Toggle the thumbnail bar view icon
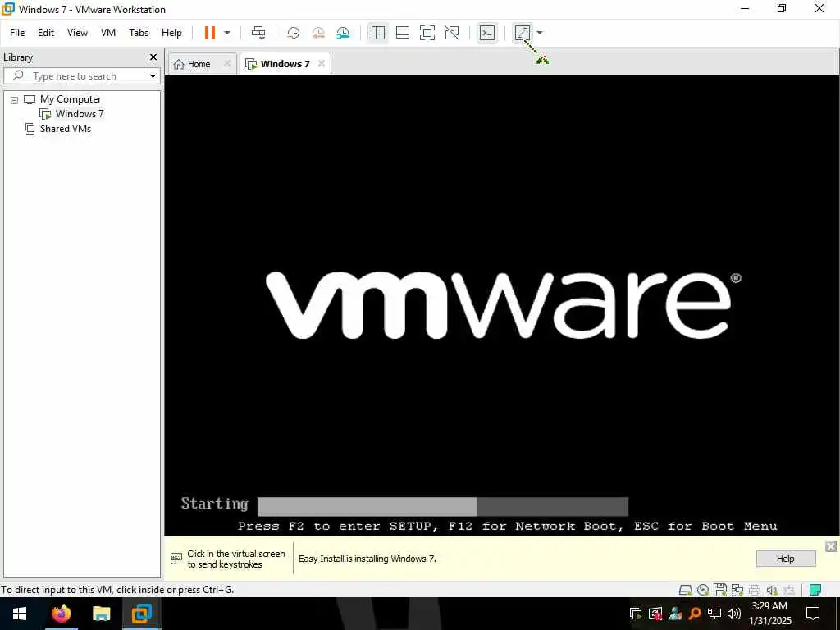This screenshot has height=630, width=840. click(x=402, y=33)
